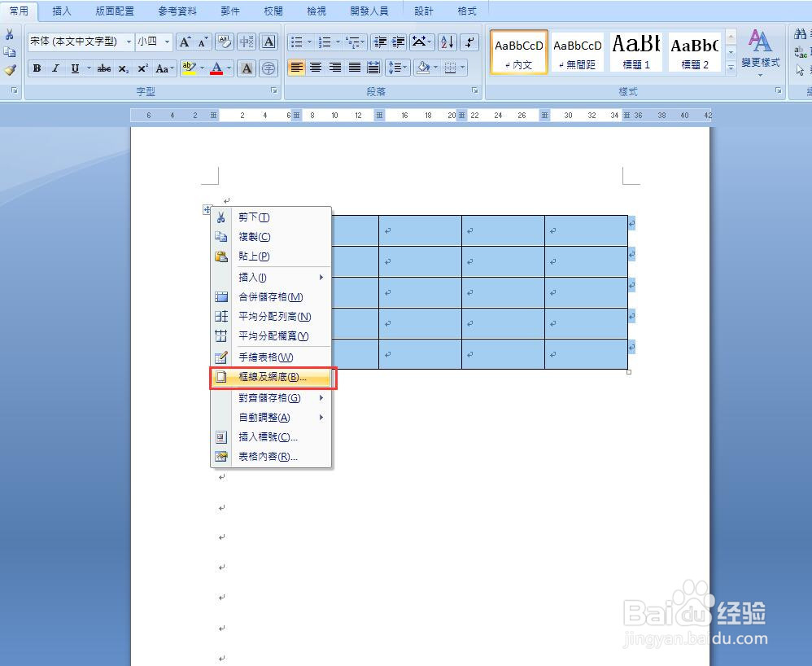Viewport: 812px width, 666px height.
Task: Toggle Underline formatting
Action: 75,68
